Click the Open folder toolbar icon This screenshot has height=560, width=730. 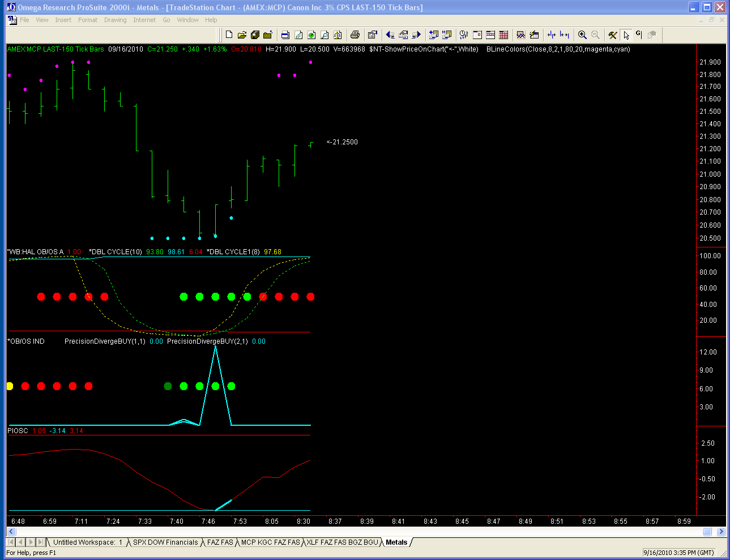click(242, 35)
